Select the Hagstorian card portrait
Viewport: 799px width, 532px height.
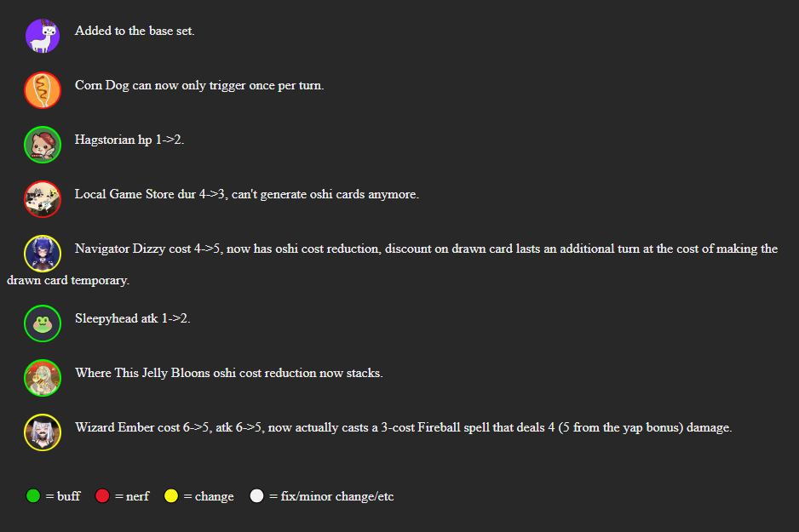click(x=43, y=145)
